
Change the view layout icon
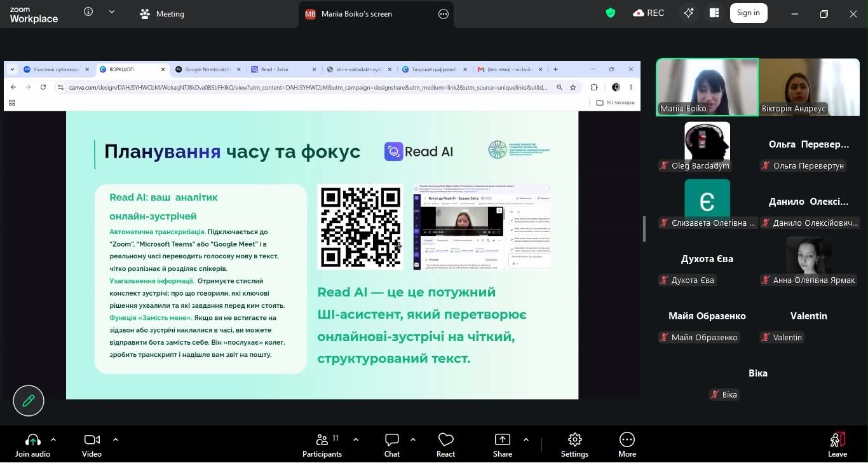click(714, 13)
